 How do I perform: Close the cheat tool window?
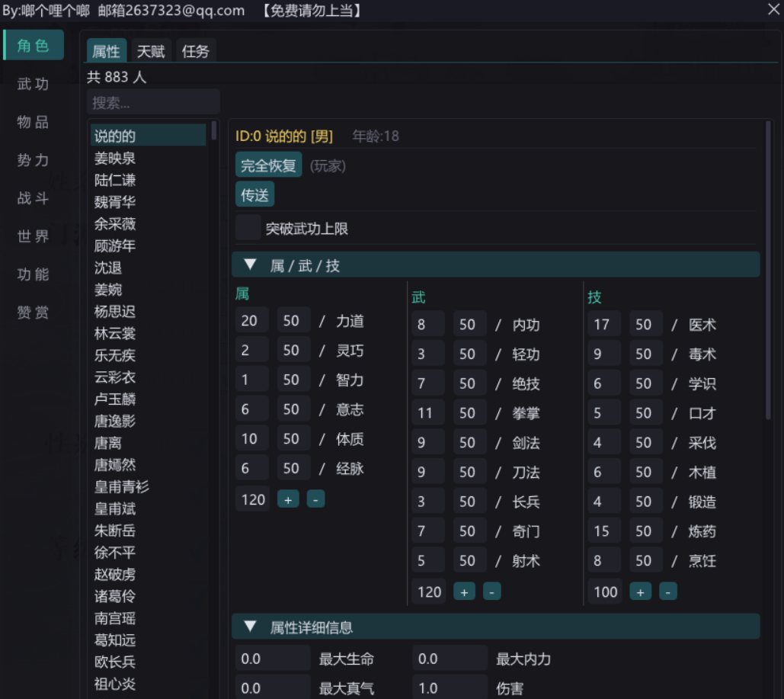click(x=773, y=9)
